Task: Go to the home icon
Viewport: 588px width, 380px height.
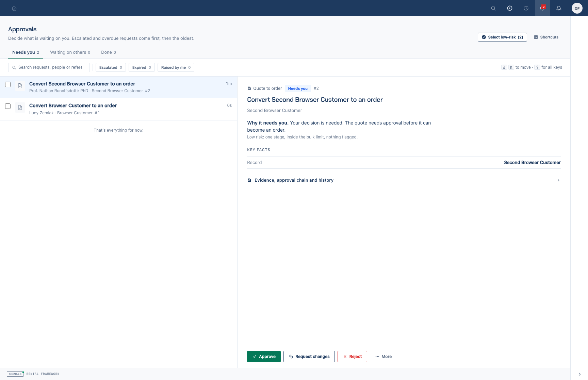Action: [14, 8]
